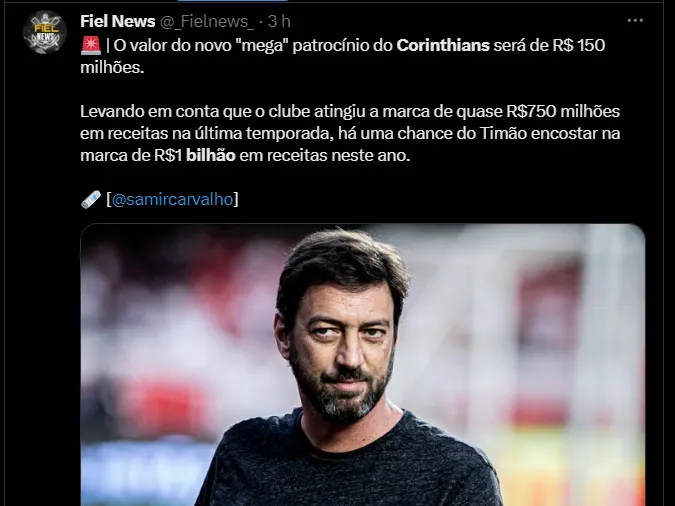The height and width of the screenshot is (506, 675).
Task: Click the "Timão encostar na" text line
Action: coord(550,133)
